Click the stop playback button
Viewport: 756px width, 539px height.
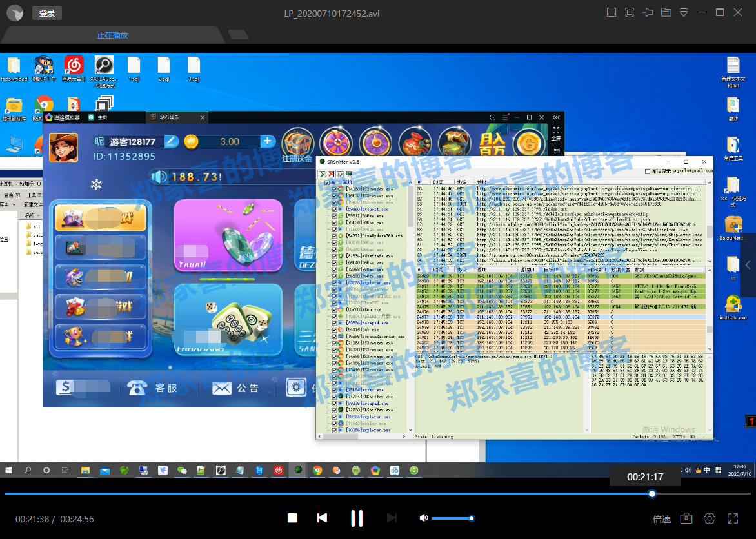(292, 518)
